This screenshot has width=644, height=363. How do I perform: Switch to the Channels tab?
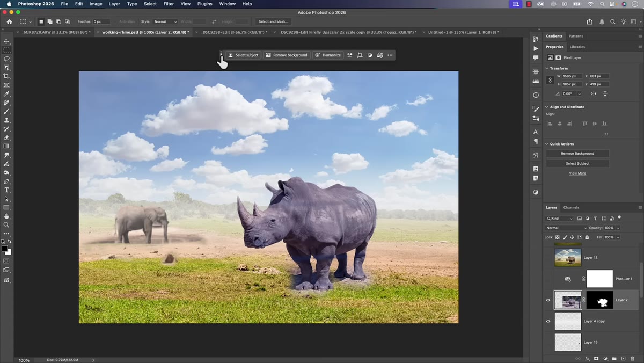click(x=571, y=207)
